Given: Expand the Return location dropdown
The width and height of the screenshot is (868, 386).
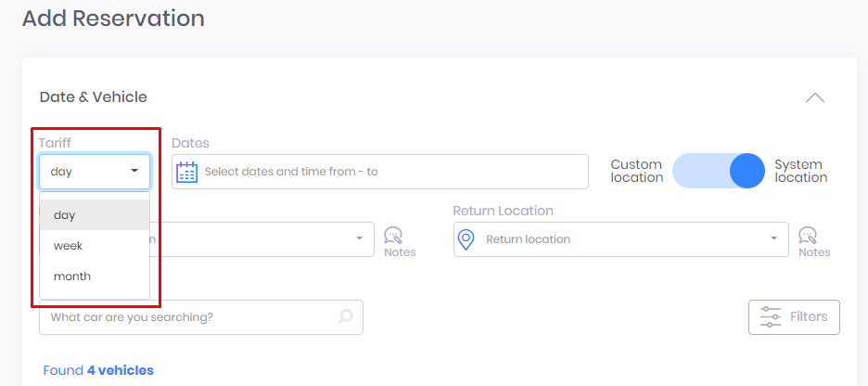Looking at the screenshot, I should click(x=773, y=239).
